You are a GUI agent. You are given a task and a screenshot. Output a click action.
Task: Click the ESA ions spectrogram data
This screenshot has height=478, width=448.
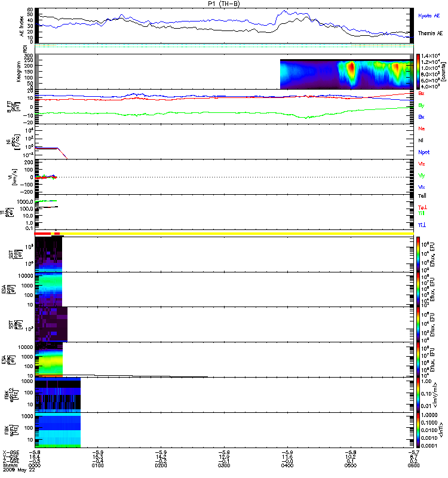click(x=48, y=290)
